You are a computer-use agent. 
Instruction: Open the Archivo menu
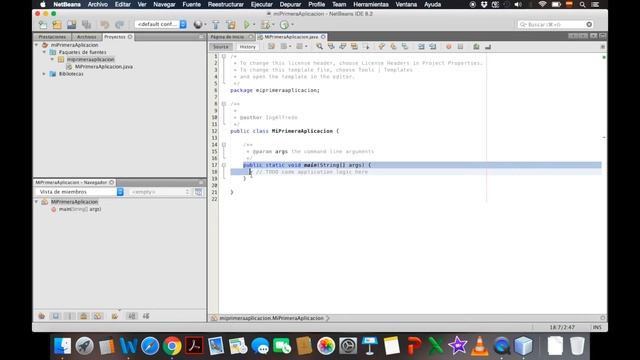[98, 4]
